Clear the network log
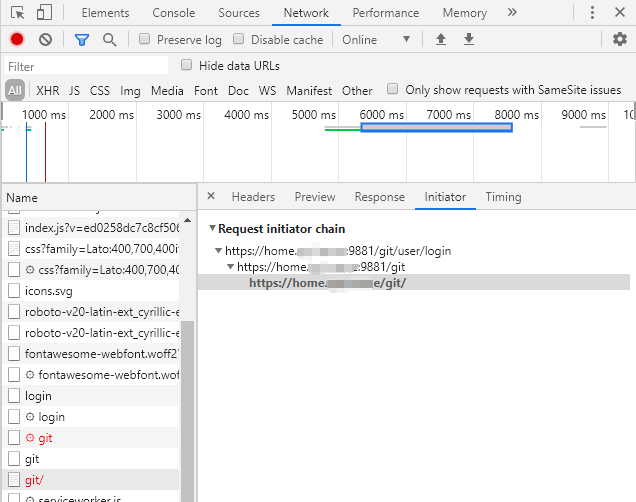Screen dimensions: 636x502 45,39
